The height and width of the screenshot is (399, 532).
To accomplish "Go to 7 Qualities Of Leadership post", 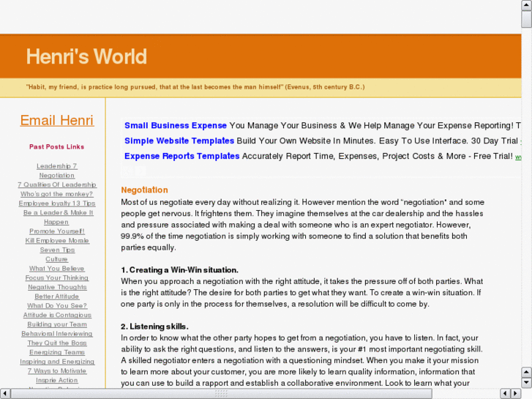I will (x=57, y=184).
